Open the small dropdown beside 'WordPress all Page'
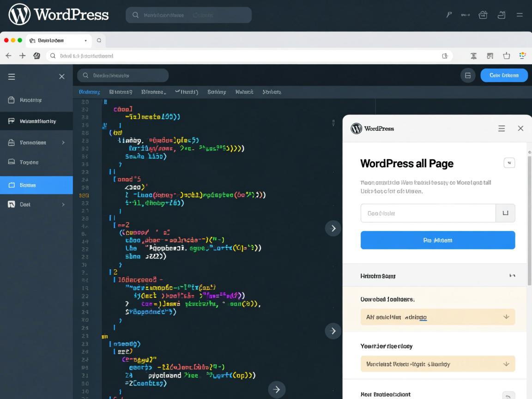Viewport: 532px width, 399px height. coord(509,163)
